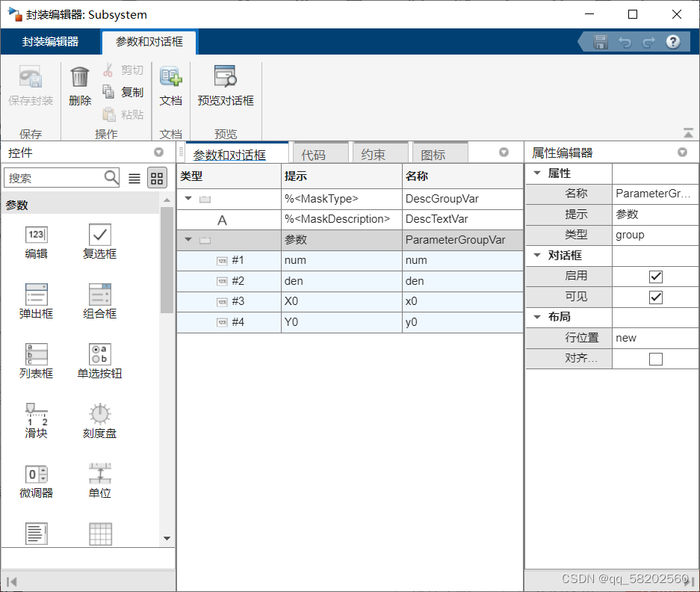Click the 提示 column header
Image resolution: width=700 pixels, height=592 pixels.
(341, 176)
